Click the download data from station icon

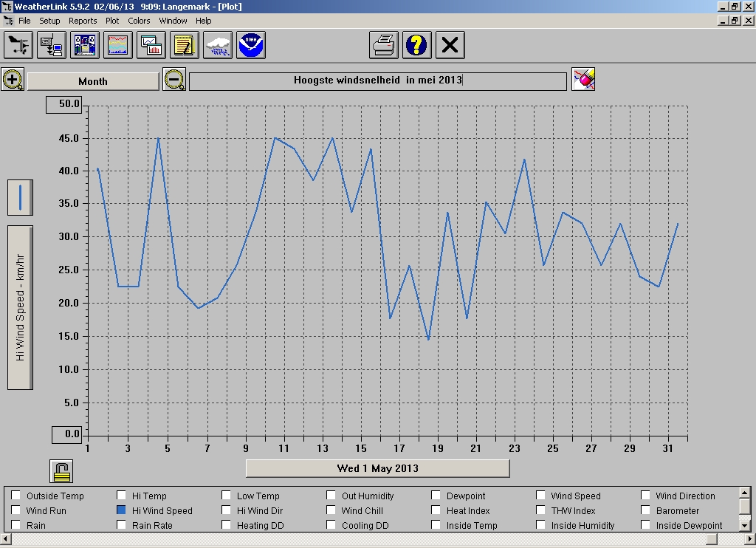[52, 45]
